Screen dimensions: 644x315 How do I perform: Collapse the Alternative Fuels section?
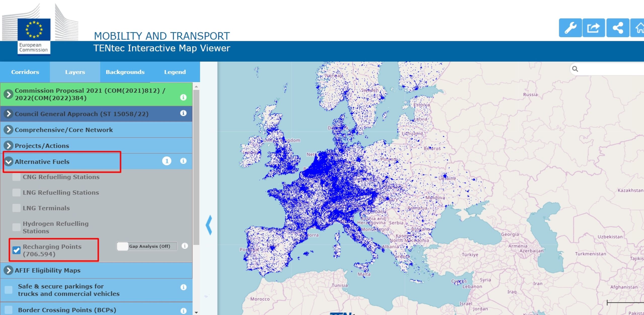[9, 162]
